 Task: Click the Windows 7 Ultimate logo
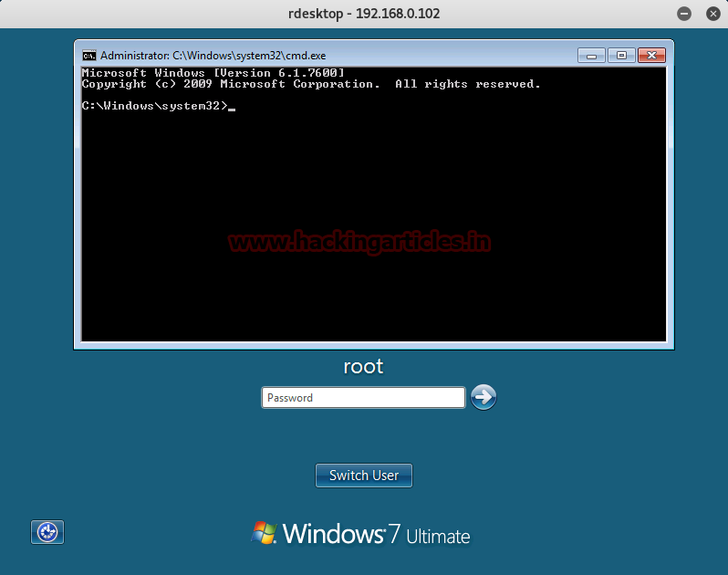click(360, 534)
